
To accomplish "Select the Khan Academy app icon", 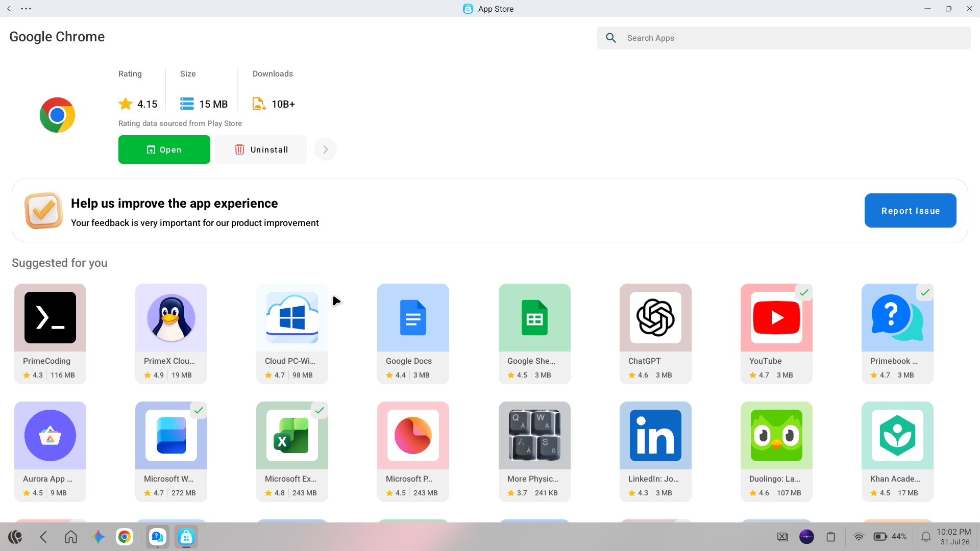I will click(x=897, y=435).
